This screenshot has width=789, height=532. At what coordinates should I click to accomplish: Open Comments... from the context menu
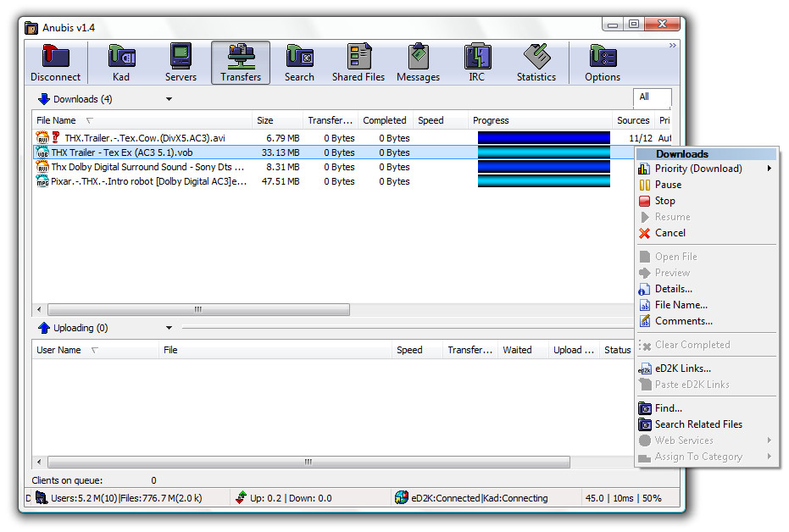(707, 321)
